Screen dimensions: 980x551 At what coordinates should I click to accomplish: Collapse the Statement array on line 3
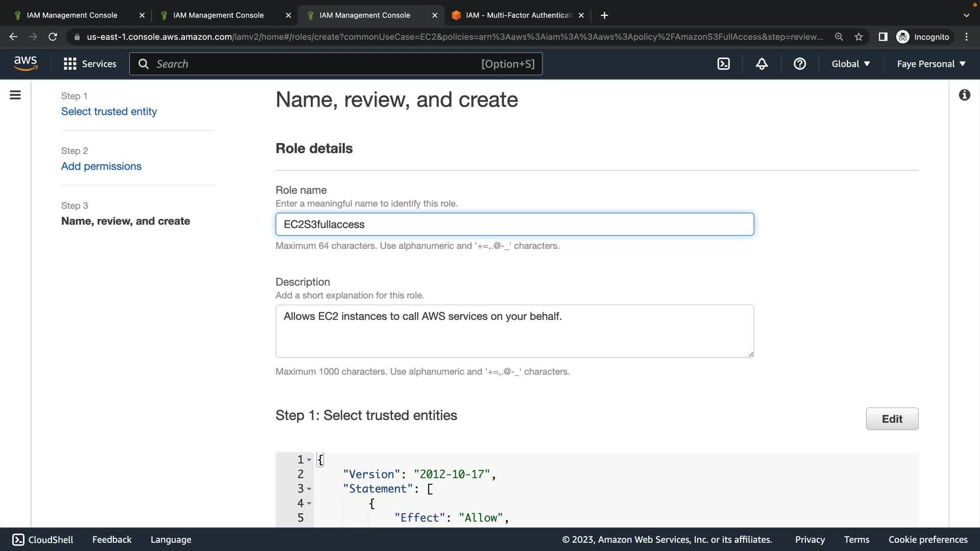309,489
